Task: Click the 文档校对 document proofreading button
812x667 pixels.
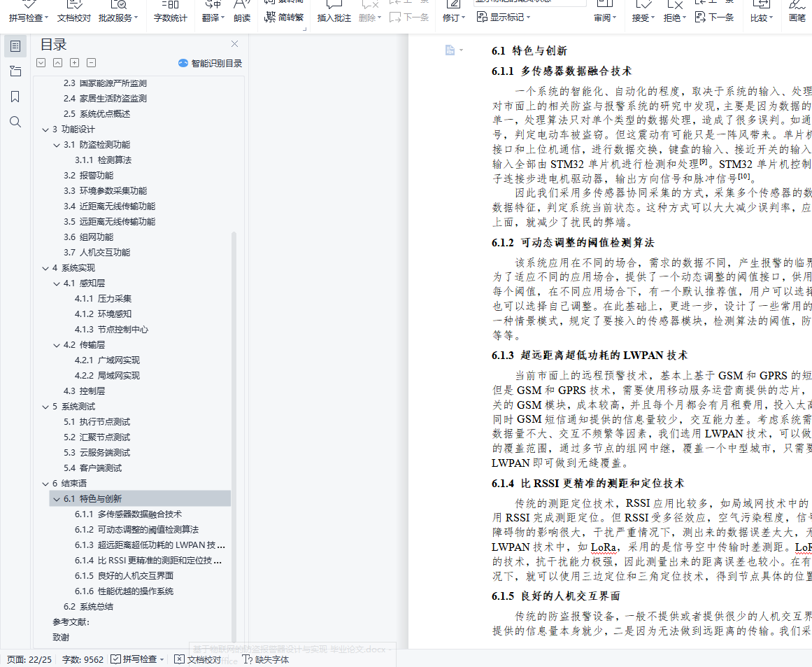Action: click(x=73, y=12)
